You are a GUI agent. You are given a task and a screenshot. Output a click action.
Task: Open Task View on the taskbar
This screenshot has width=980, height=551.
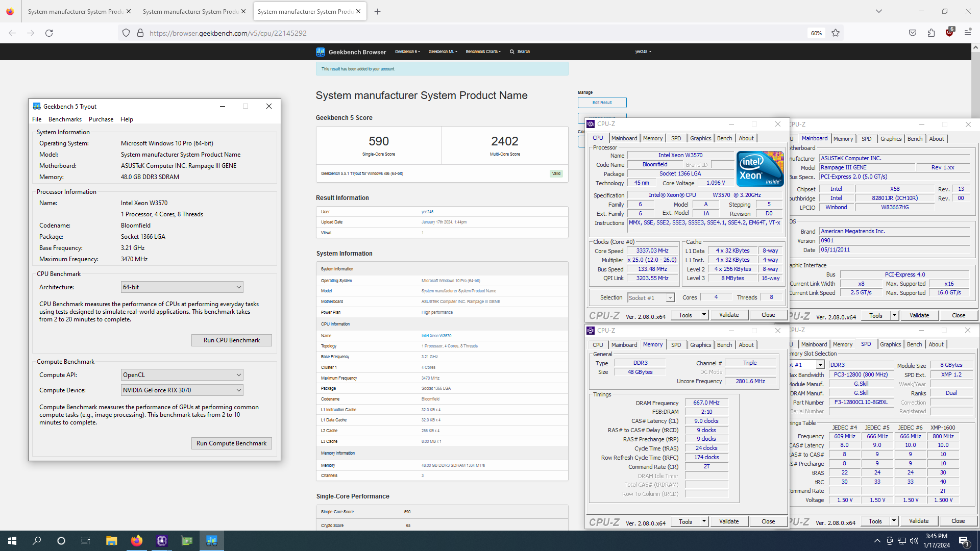coord(86,541)
